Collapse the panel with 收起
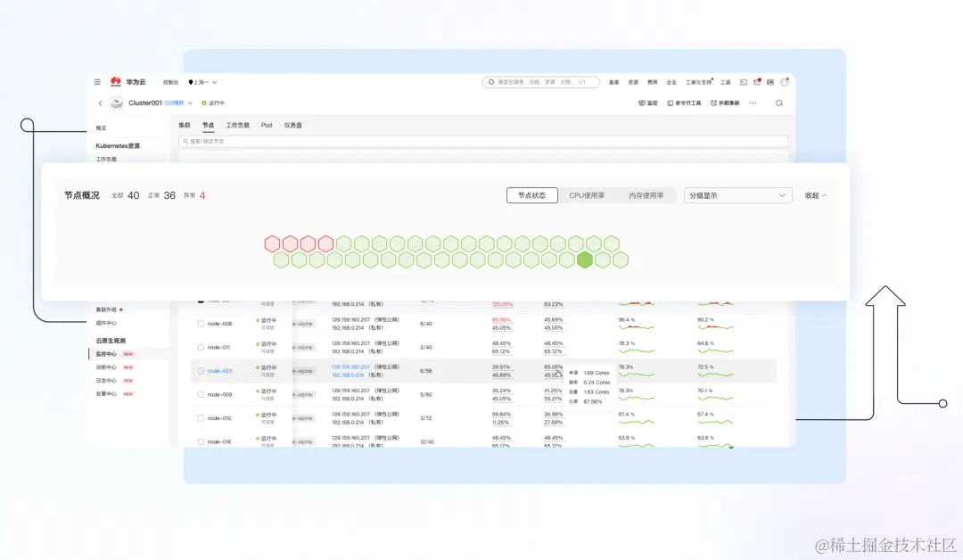This screenshot has width=963, height=560. click(816, 195)
